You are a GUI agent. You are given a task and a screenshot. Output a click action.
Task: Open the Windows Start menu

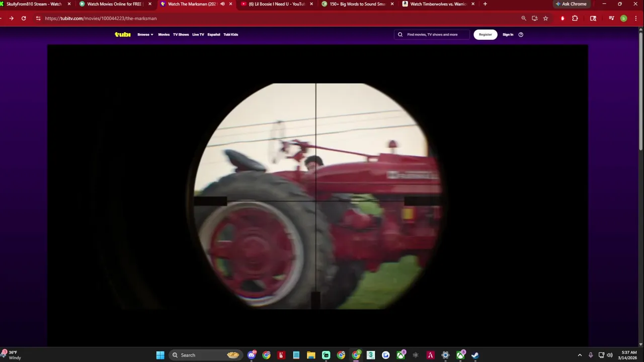(160, 355)
